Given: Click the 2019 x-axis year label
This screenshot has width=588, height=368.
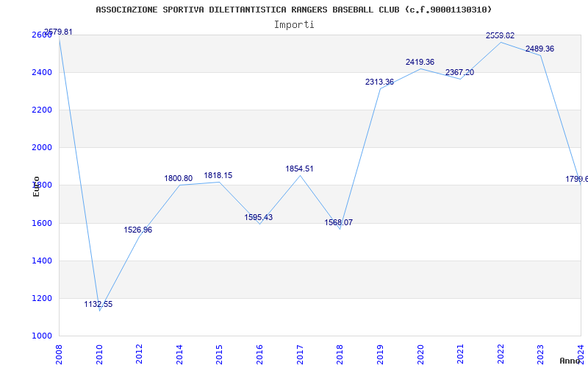Looking at the screenshot, I should point(380,354).
